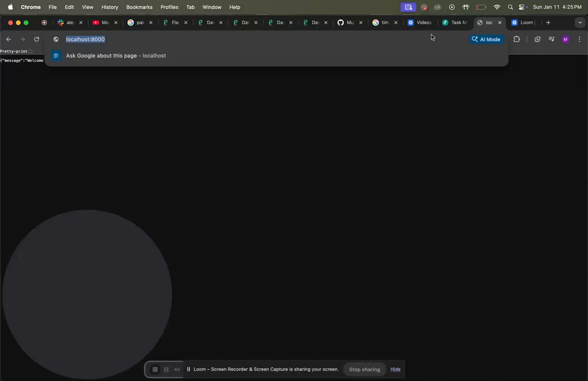Open the media controls playlist icon
Image resolution: width=588 pixels, height=381 pixels.
551,39
